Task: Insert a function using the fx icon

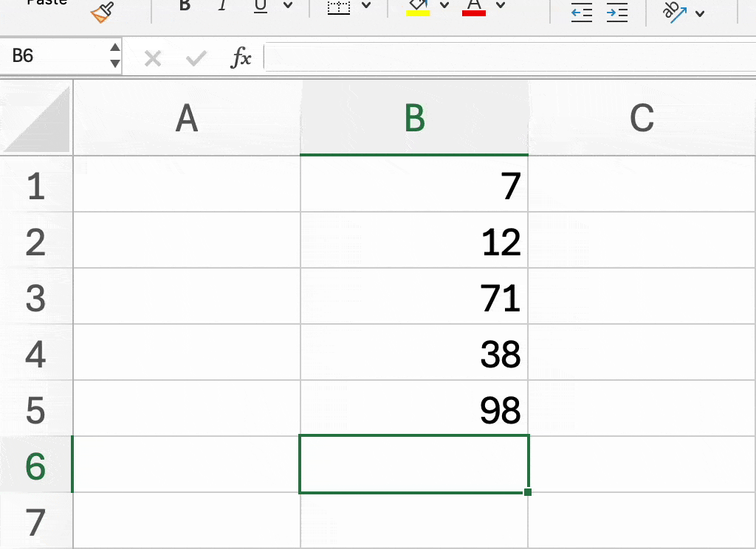Action: (241, 58)
